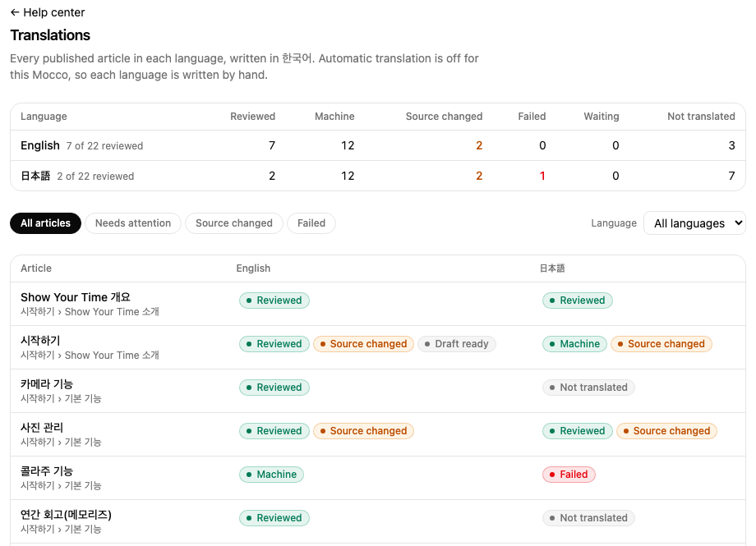This screenshot has width=756, height=546.
Task: Click the English language row name
Action: tap(40, 145)
